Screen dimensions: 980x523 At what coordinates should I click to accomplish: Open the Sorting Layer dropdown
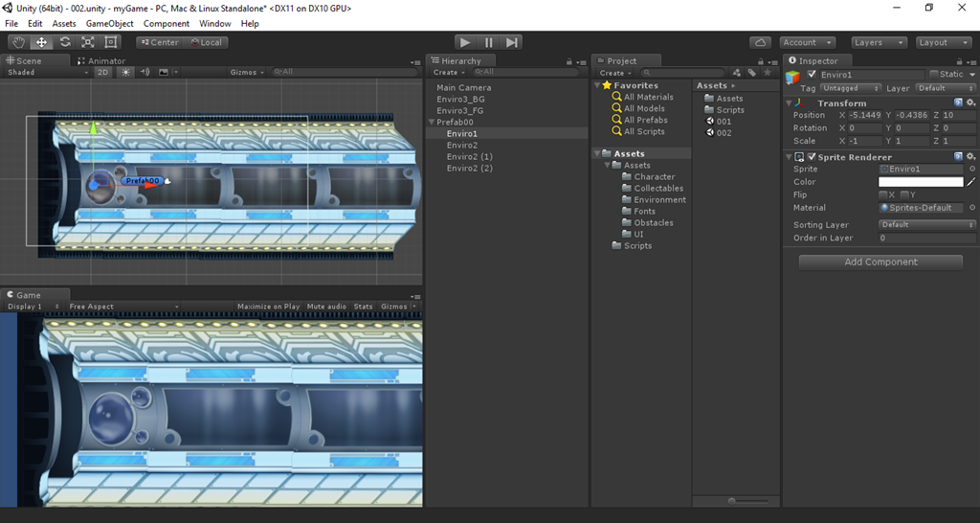click(925, 225)
